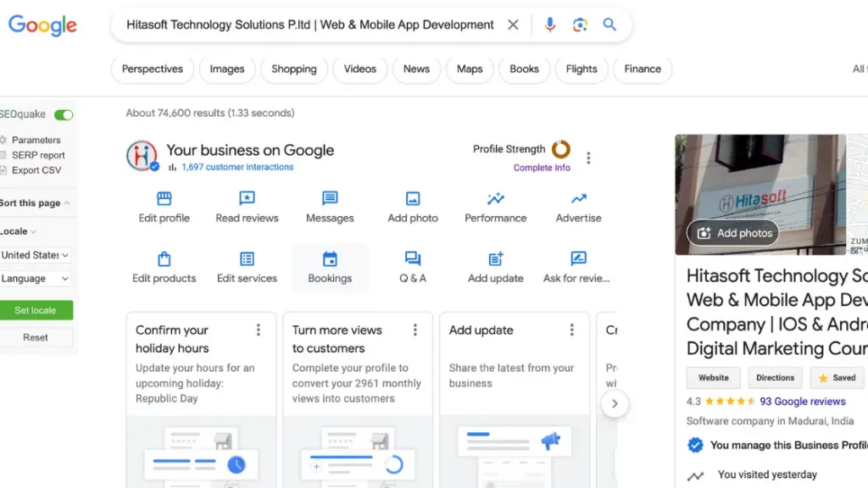This screenshot has width=868, height=488.
Task: Open options on the Add update card
Action: click(x=572, y=330)
